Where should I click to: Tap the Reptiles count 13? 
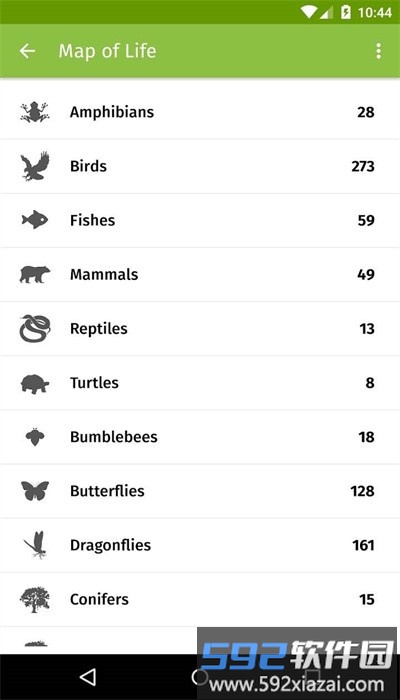pos(367,329)
